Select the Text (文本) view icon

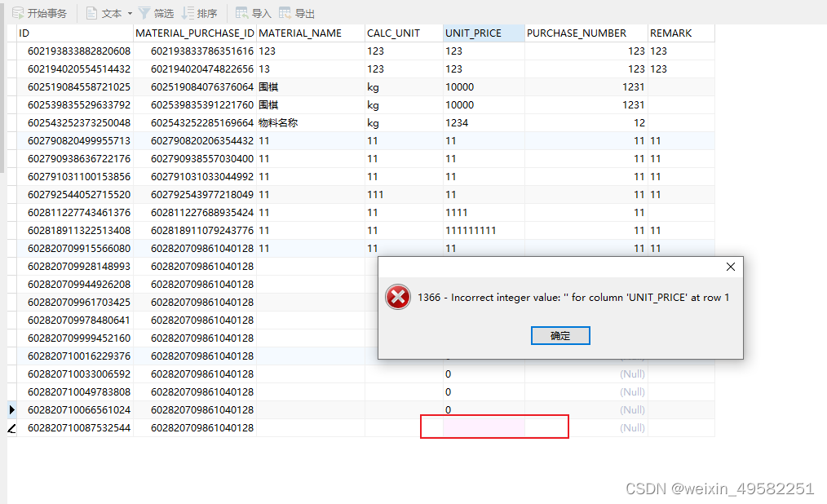(x=93, y=12)
